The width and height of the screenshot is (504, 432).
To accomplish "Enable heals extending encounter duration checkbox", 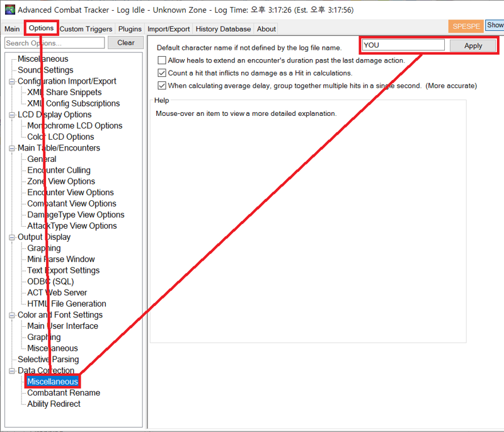I will 162,60.
